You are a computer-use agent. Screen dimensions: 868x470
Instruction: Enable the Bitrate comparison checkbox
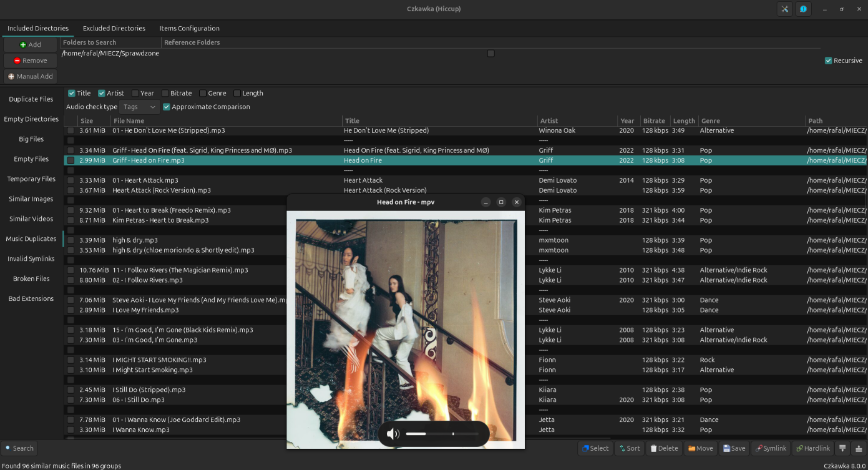(165, 93)
